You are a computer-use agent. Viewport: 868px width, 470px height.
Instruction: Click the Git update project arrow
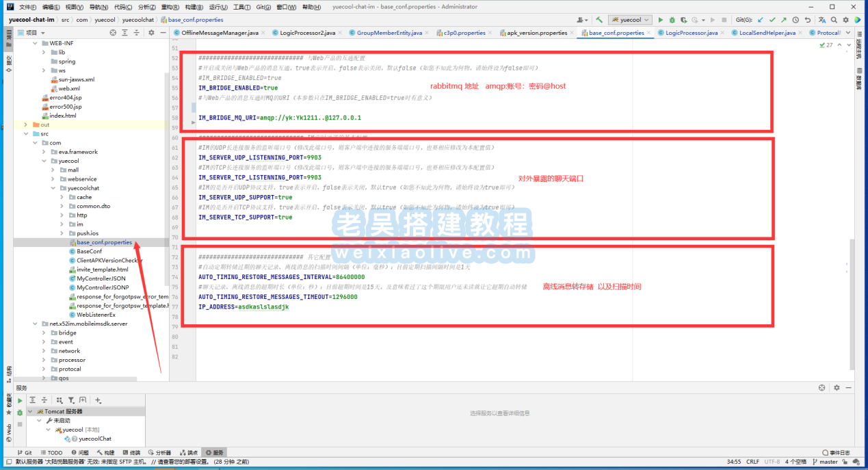pyautogui.click(x=760, y=20)
